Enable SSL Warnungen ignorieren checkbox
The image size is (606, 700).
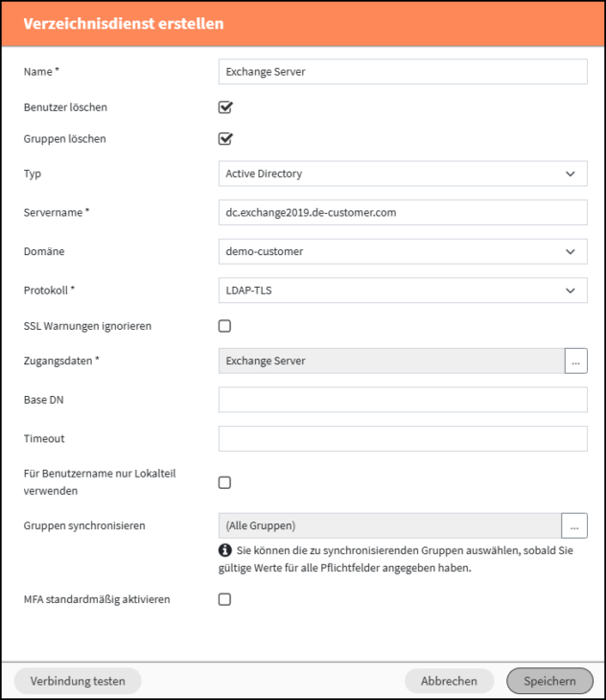click(x=224, y=326)
